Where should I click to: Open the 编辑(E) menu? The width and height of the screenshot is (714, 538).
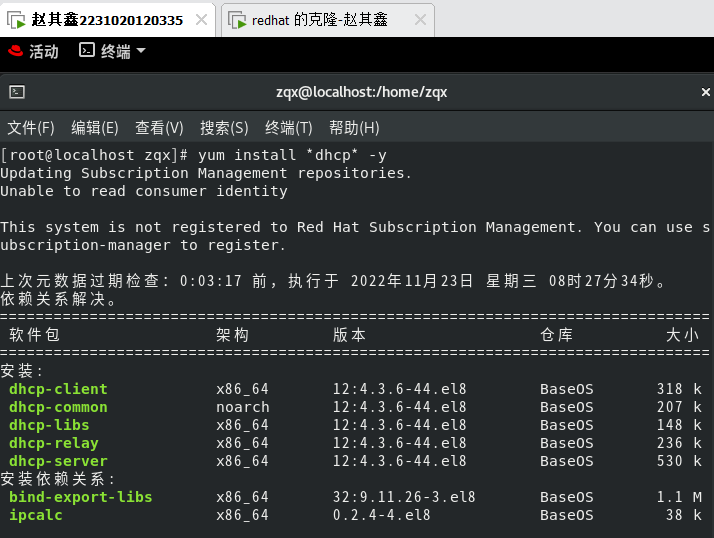[95, 128]
